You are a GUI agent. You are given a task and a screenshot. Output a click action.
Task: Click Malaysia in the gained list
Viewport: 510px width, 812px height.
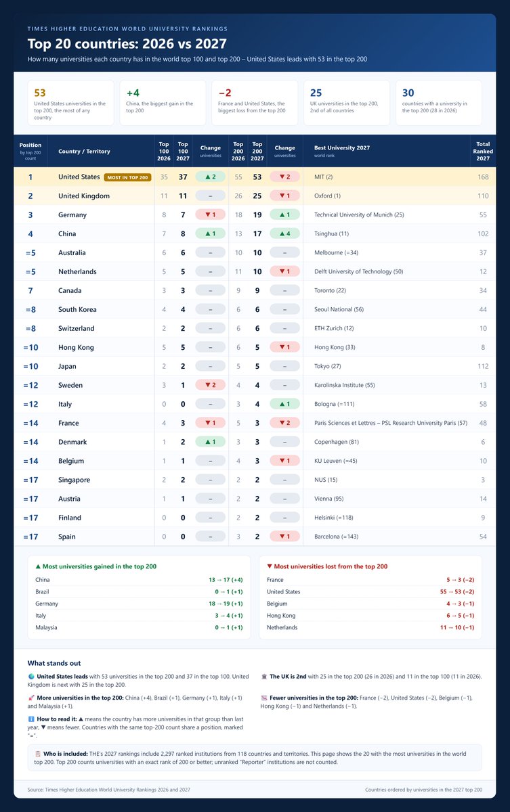coord(47,627)
